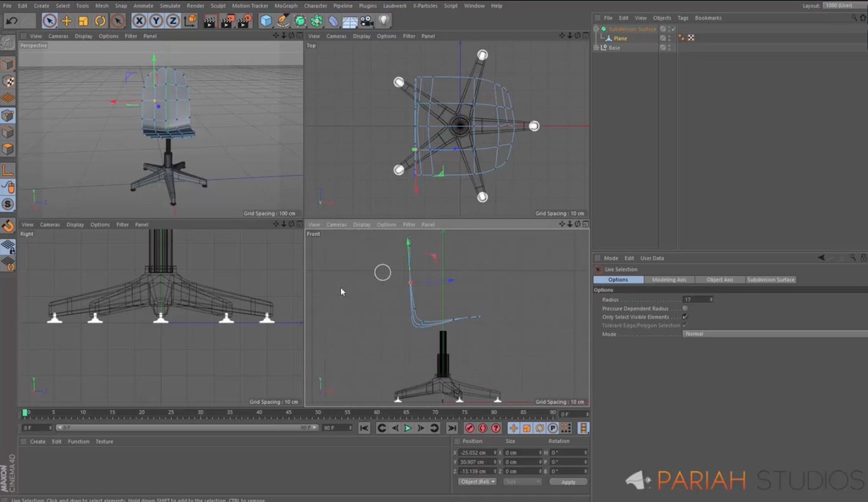This screenshot has width=868, height=502.
Task: Open the Layout dropdown 1080 (User)
Action: click(x=845, y=6)
